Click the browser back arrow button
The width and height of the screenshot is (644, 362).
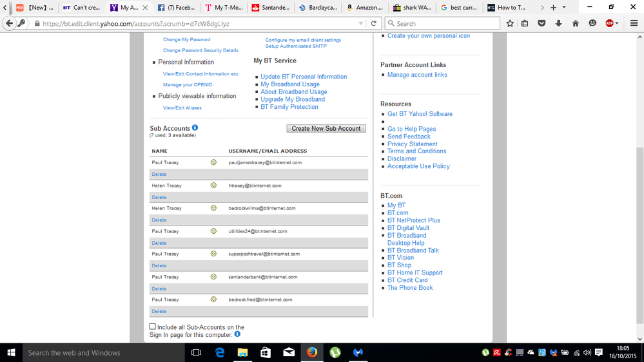(10, 23)
